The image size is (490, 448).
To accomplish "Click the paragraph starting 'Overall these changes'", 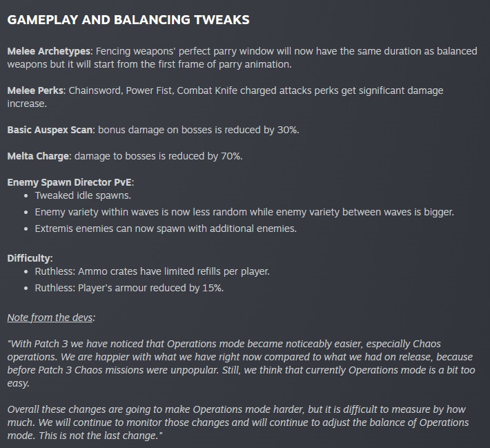I will 238,422.
